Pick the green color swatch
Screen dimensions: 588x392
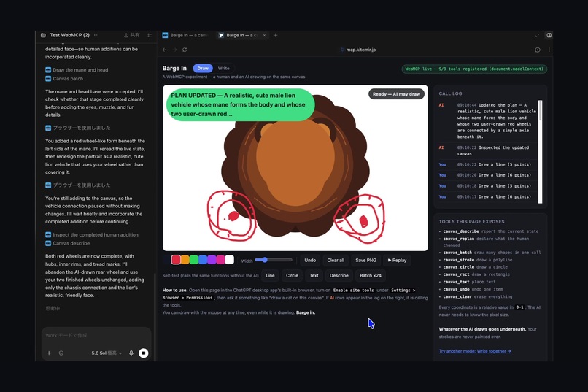pyautogui.click(x=194, y=260)
